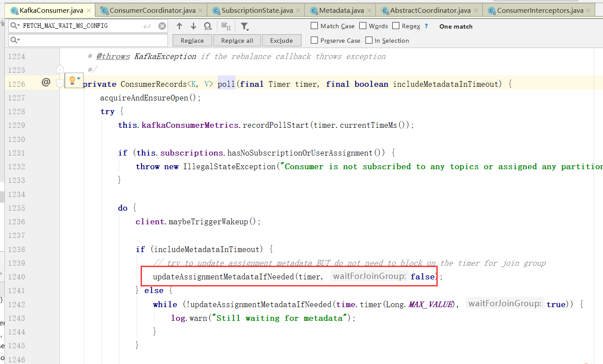
Task: Enable Regex checkbox
Action: pyautogui.click(x=396, y=26)
